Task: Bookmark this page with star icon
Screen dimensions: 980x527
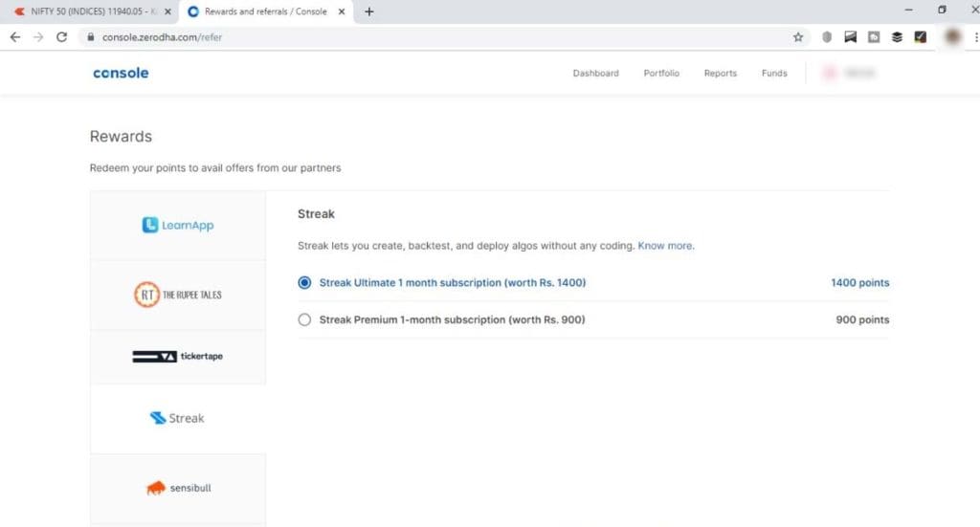Action: 798,37
